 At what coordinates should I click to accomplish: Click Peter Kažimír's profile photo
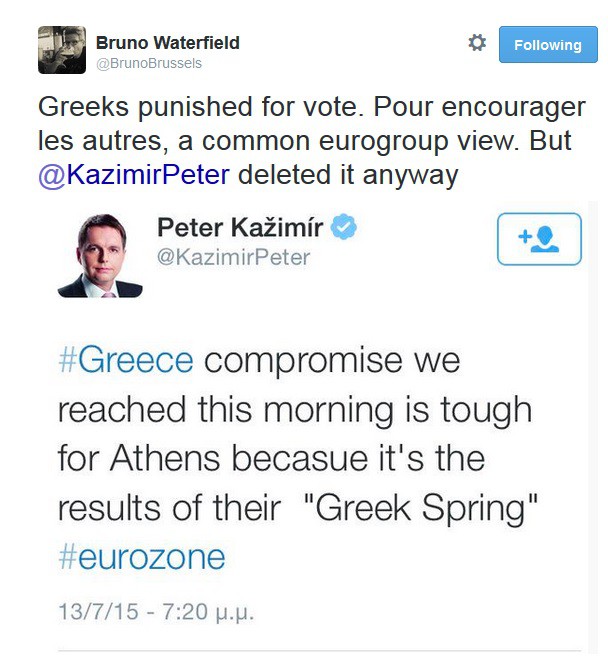pos(100,255)
